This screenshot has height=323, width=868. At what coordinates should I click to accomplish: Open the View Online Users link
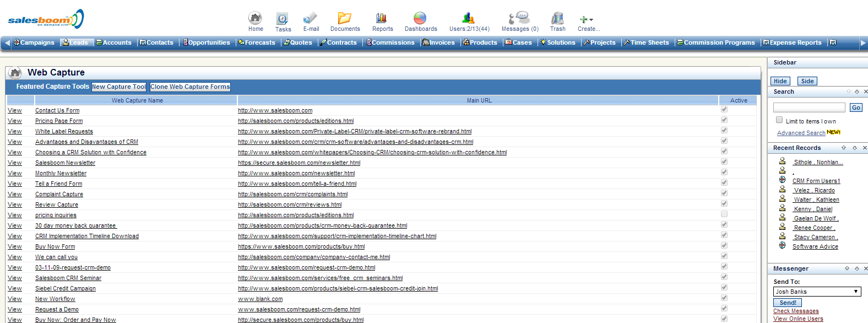click(x=798, y=319)
